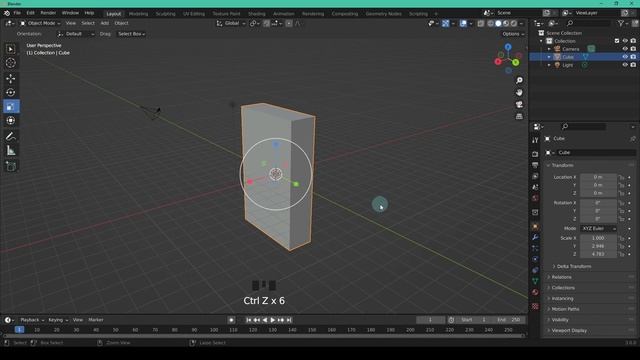The width and height of the screenshot is (640, 360).
Task: Toggle Collection exclude checkbox
Action: [x=617, y=41]
